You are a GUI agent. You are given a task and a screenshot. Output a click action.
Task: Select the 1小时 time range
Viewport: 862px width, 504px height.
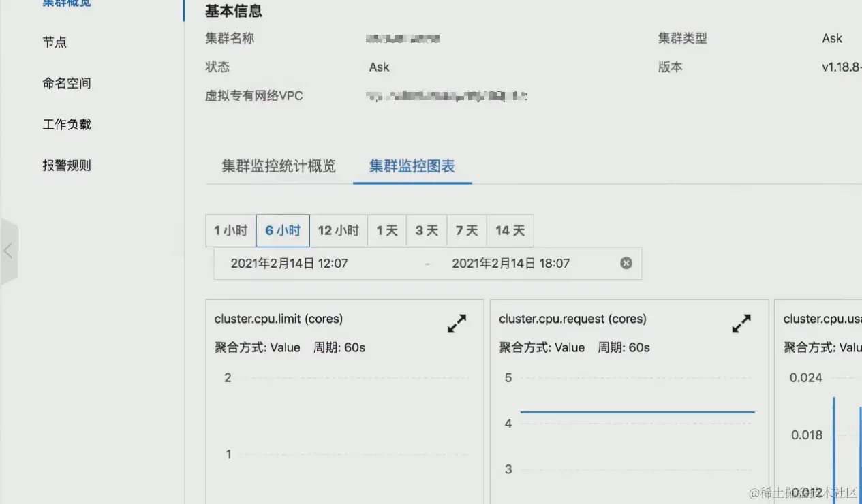pos(231,230)
